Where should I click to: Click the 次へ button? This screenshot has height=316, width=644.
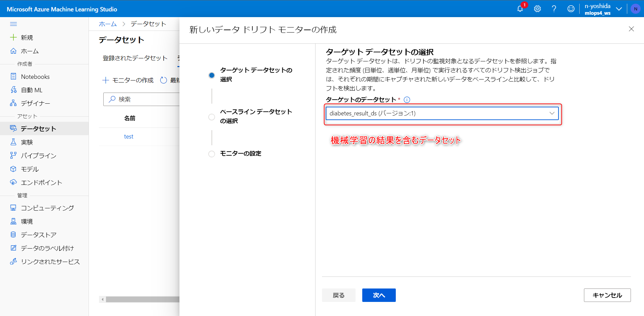[379, 295]
